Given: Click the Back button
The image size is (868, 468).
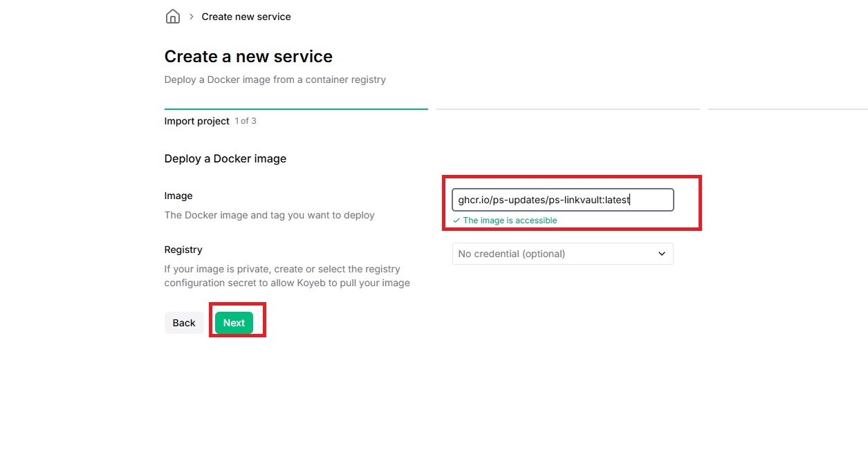Looking at the screenshot, I should tap(184, 323).
